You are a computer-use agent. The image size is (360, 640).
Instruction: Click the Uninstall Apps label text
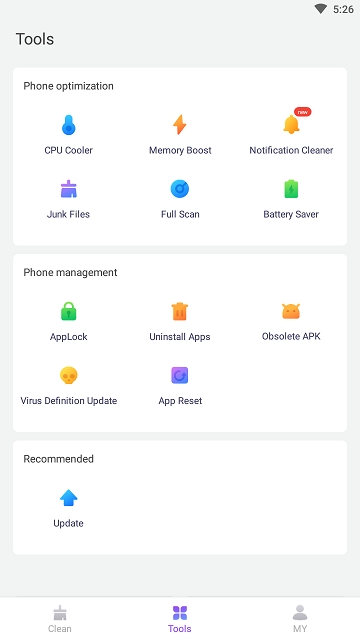tap(180, 337)
